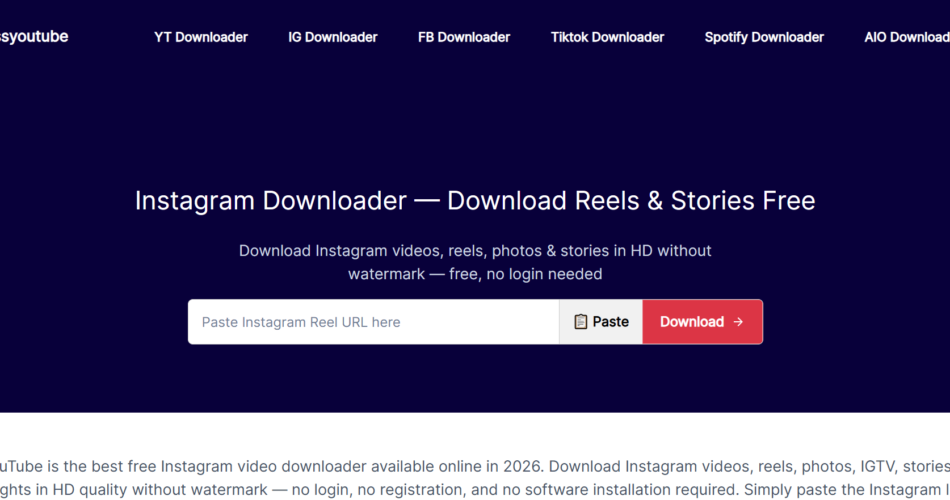This screenshot has height=500, width=950.
Task: Open the YT Downloader menu item
Action: click(201, 37)
